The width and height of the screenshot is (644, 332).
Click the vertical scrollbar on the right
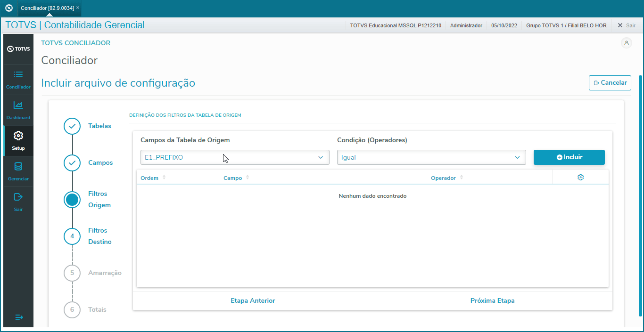tap(640, 195)
